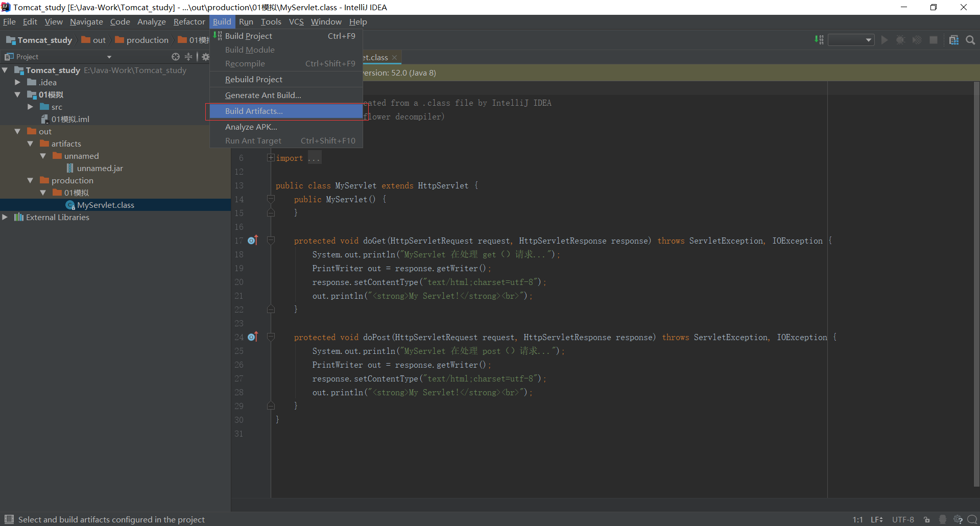980x526 pixels.
Task: Click the UTF-8 encoding selector
Action: click(903, 519)
